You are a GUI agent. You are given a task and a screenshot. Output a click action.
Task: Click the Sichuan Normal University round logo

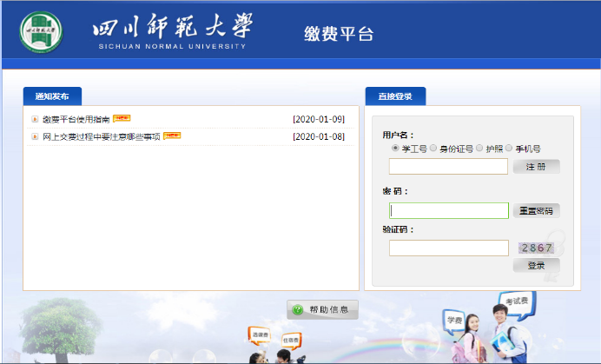pyautogui.click(x=41, y=32)
